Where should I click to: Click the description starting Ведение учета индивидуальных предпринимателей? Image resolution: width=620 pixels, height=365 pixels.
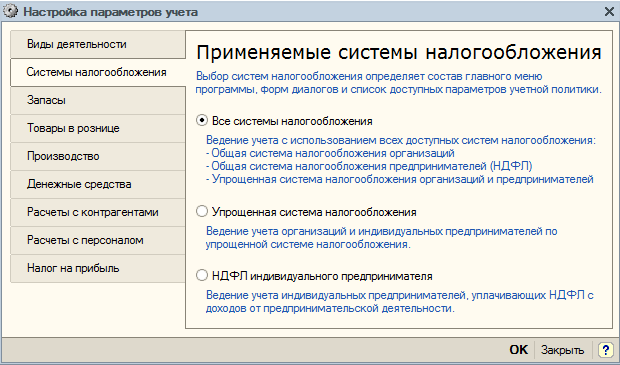[x=399, y=302]
